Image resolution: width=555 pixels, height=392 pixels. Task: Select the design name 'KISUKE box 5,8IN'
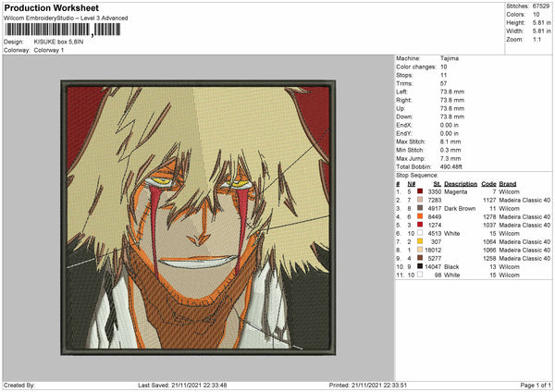pos(58,42)
